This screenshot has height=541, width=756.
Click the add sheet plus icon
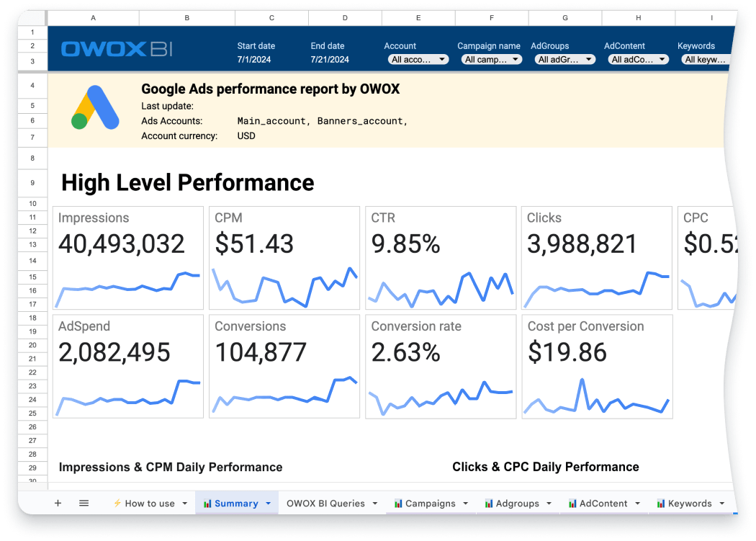pos(58,504)
